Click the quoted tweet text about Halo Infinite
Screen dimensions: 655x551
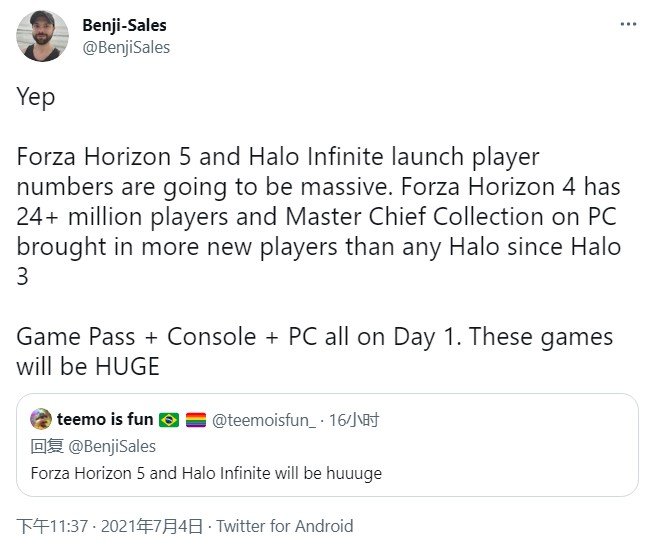click(206, 474)
